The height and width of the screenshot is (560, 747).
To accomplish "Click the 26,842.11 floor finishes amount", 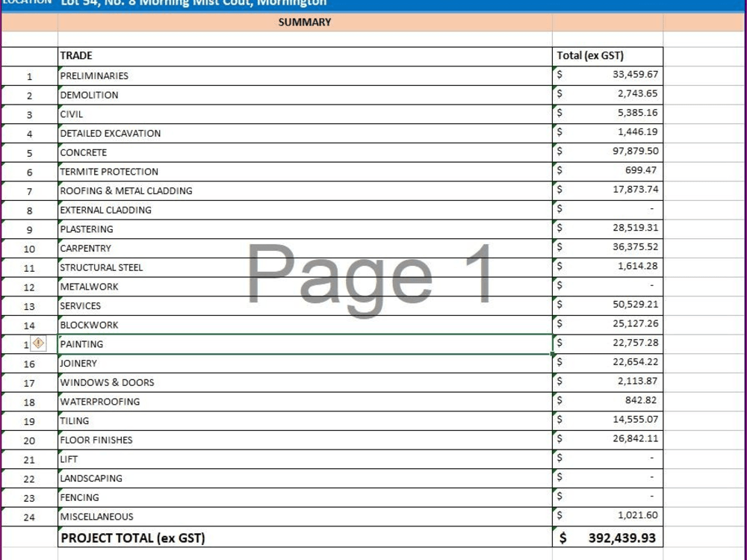I will click(635, 438).
